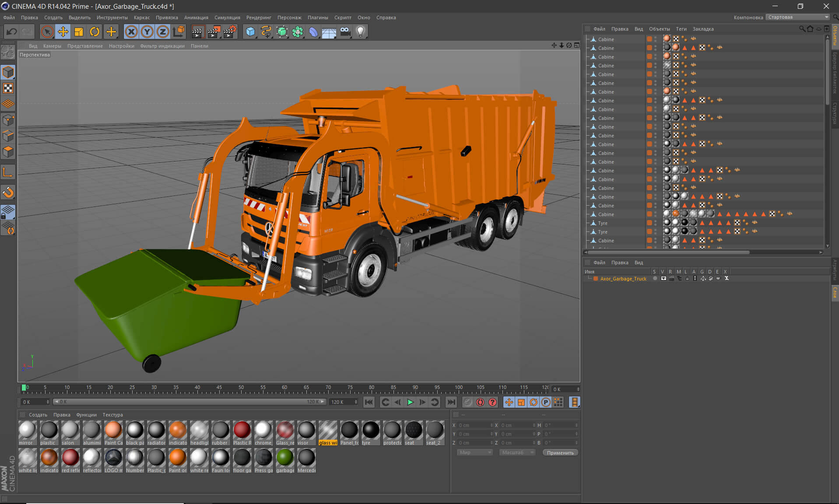Click the home icon in Objects manager
Image resolution: width=839 pixels, height=504 pixels.
(810, 29)
